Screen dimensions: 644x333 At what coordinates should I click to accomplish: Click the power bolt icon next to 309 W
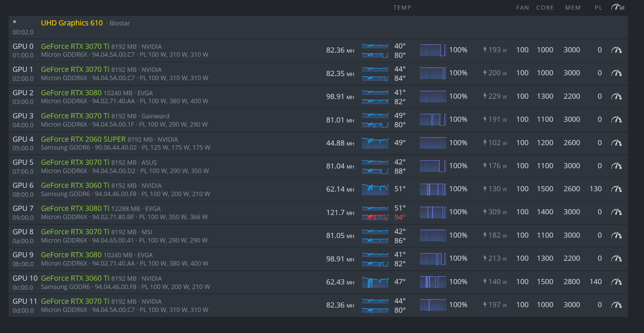click(485, 212)
